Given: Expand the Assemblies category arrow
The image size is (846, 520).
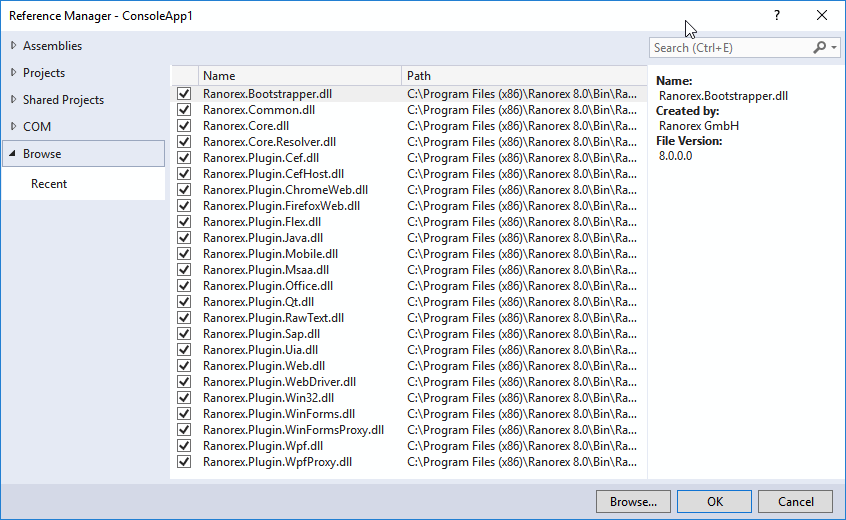Looking at the screenshot, I should coord(13,46).
